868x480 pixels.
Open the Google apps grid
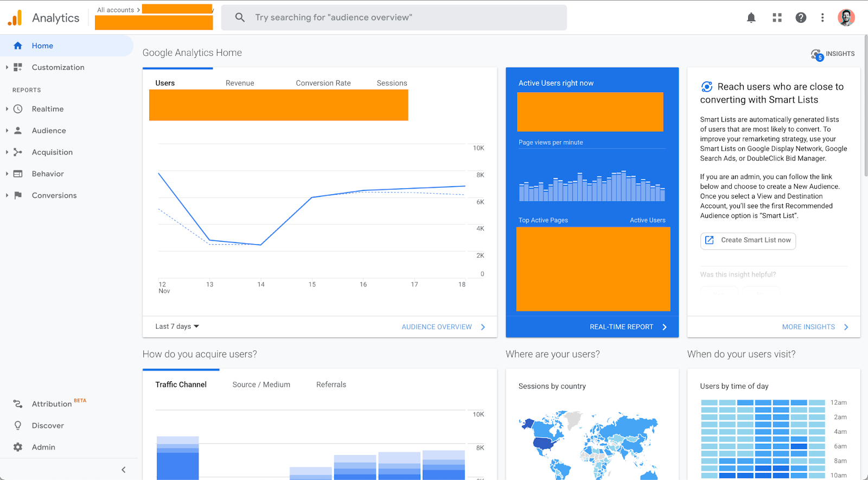(x=777, y=18)
